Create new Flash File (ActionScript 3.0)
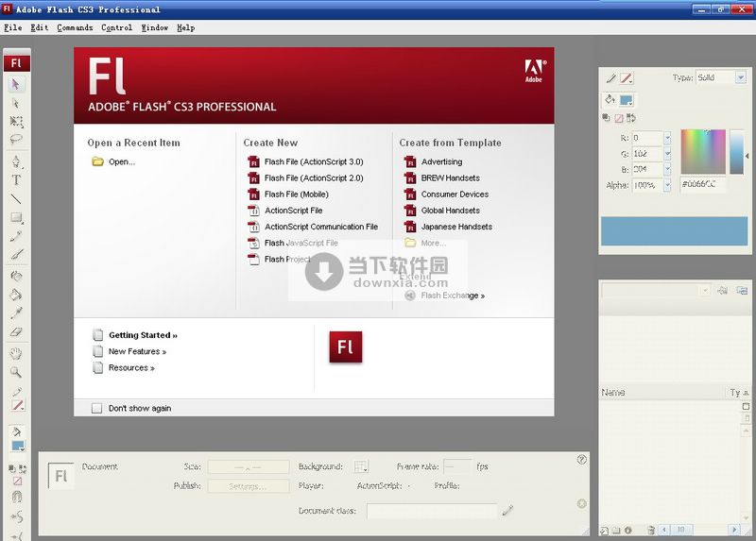Screen dimensions: 756x541 (313, 161)
